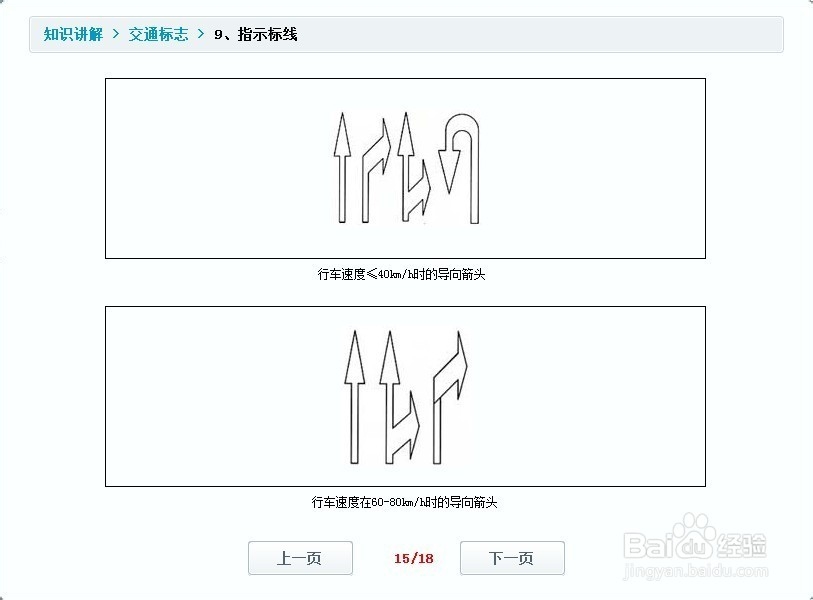Click the ≤40km/h guide arrows diagram

point(405,169)
